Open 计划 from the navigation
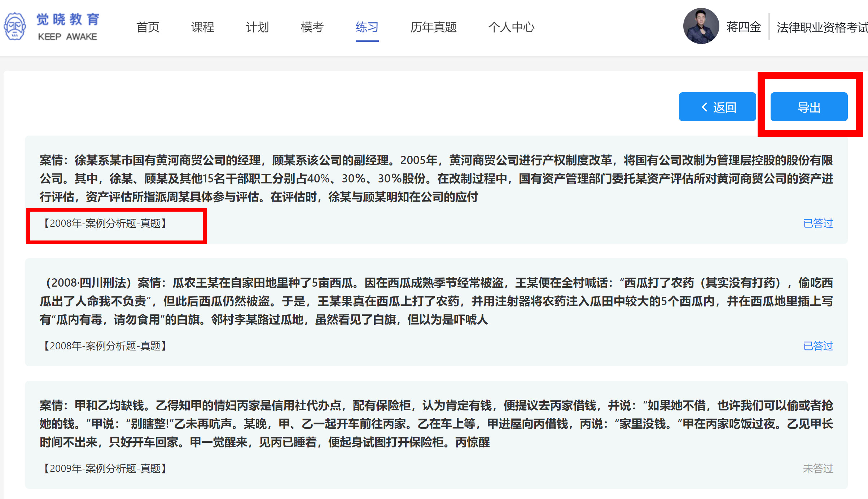Screen dimensions: 868x499 (257, 27)
